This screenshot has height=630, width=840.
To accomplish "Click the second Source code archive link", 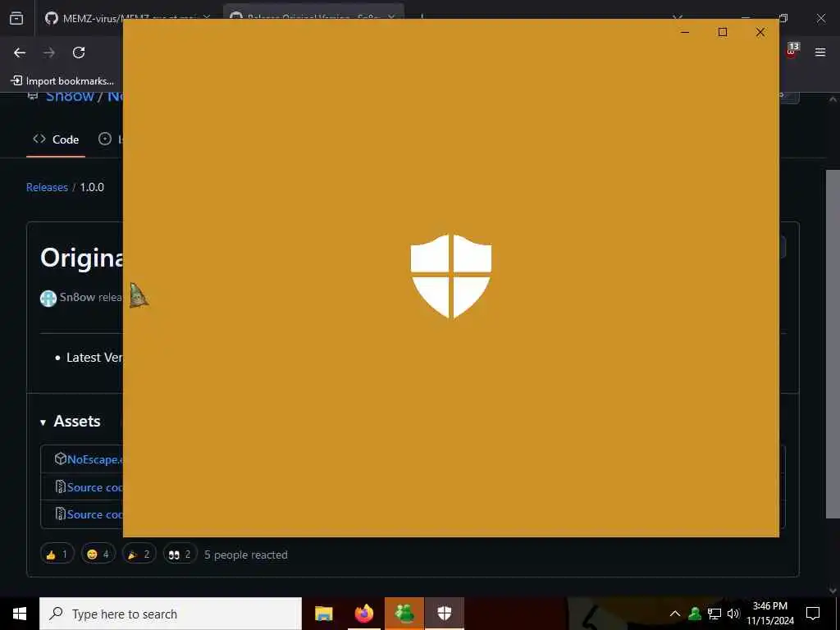I will click(x=94, y=514).
